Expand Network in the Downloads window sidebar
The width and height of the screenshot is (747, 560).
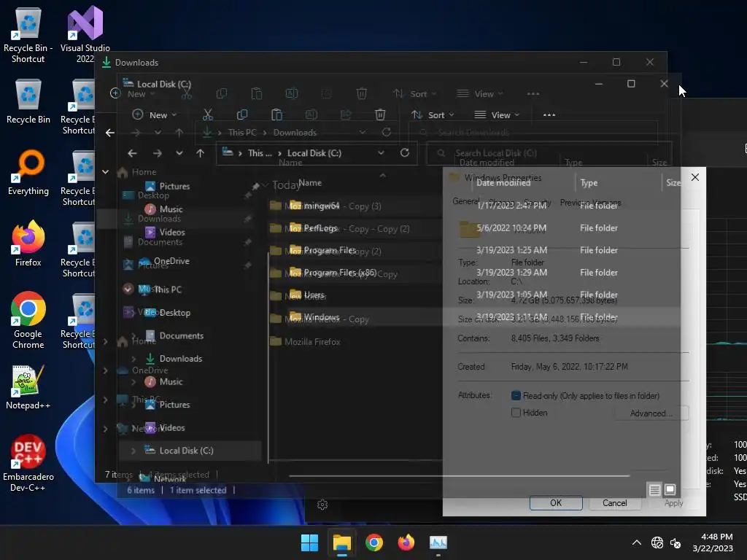pos(106,429)
